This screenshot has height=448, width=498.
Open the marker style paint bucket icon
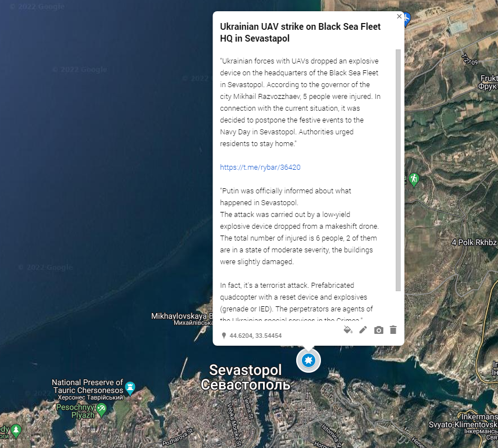tap(348, 330)
